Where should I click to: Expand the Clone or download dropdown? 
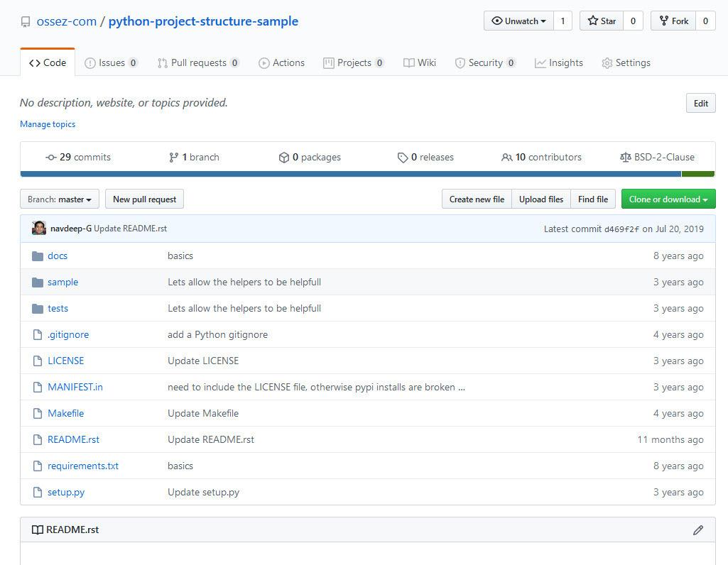point(668,199)
